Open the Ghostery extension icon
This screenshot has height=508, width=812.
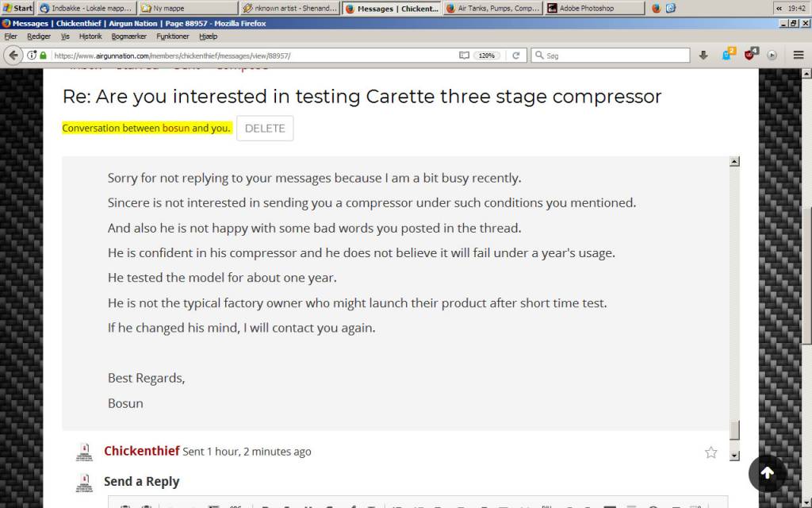coord(728,55)
